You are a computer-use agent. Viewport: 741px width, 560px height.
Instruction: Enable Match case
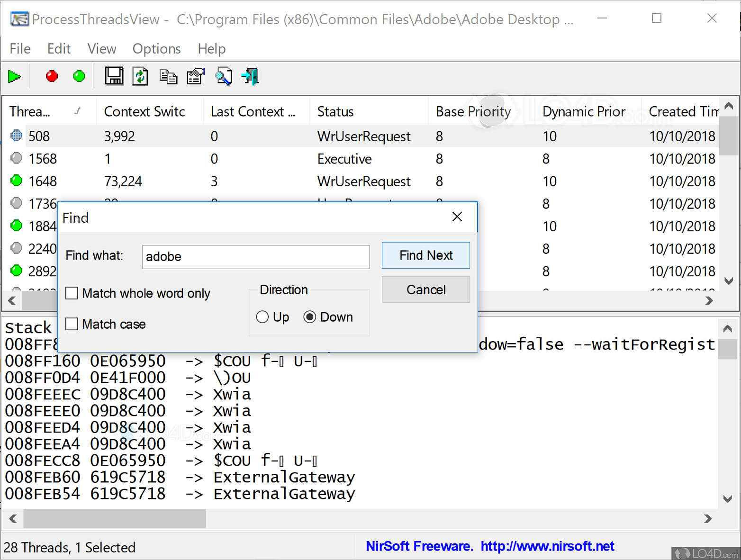[72, 324]
